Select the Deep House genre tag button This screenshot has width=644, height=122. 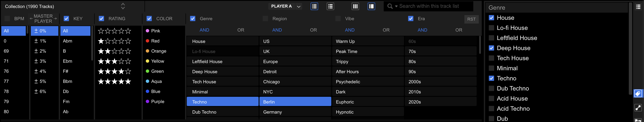tap(222, 72)
